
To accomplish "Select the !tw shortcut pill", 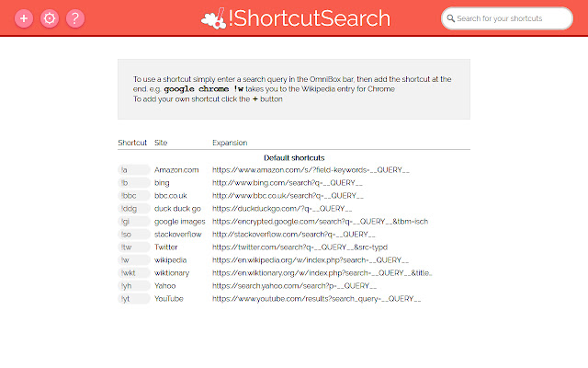I will point(134,247).
